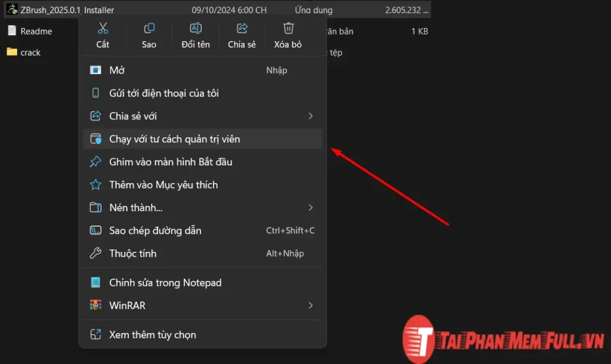This screenshot has height=364, width=611.
Task: Click the pin icon beside Ghim vào màn hình
Action: (x=96, y=161)
